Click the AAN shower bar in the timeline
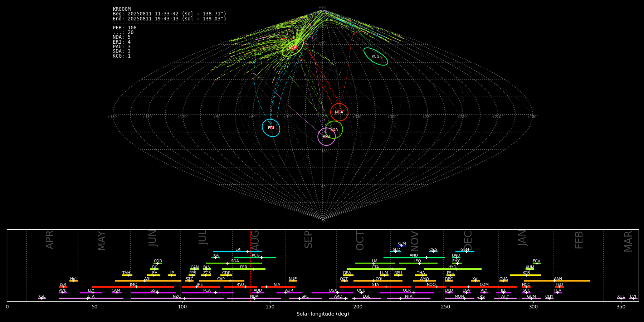This screenshot has width=644, height=322. pos(557,281)
